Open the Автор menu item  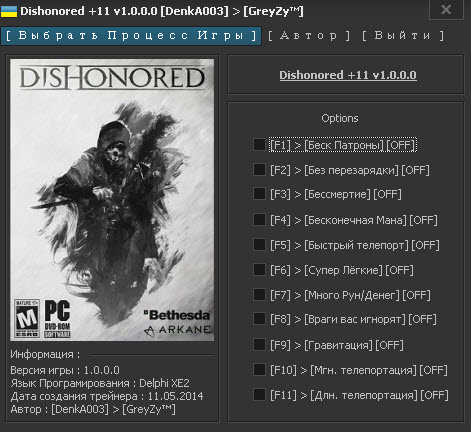point(309,35)
